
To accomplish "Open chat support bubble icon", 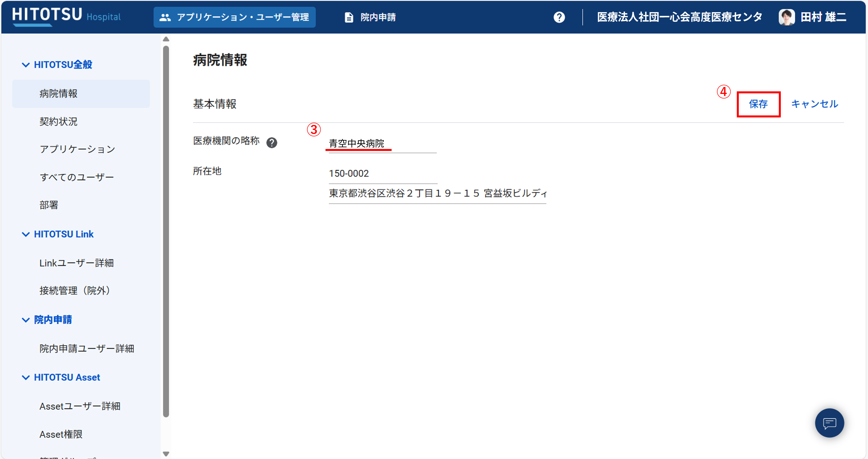I will point(829,423).
